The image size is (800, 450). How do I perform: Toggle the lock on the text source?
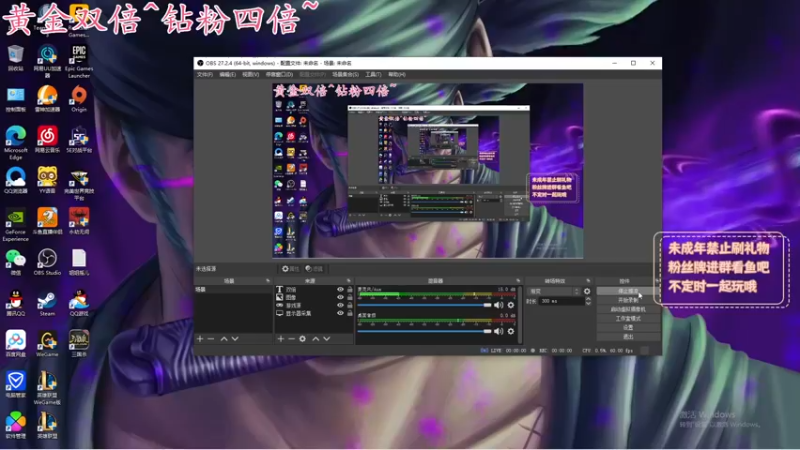point(349,289)
